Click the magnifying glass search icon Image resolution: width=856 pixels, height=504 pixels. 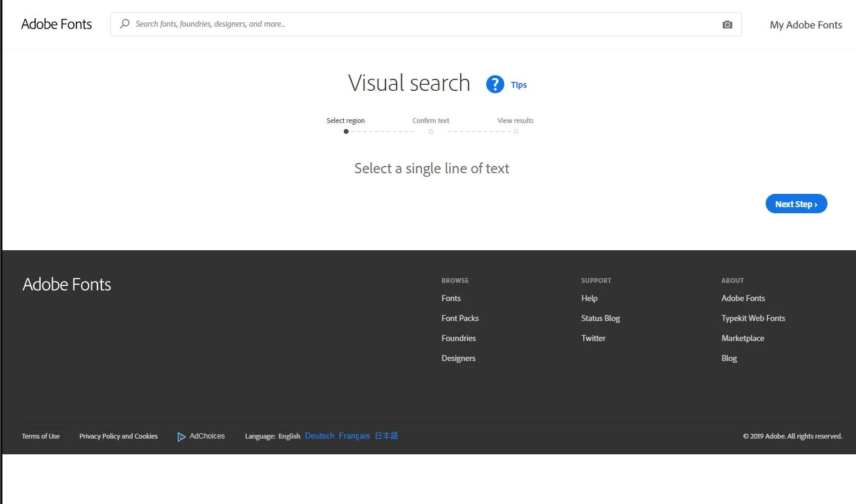coord(125,24)
